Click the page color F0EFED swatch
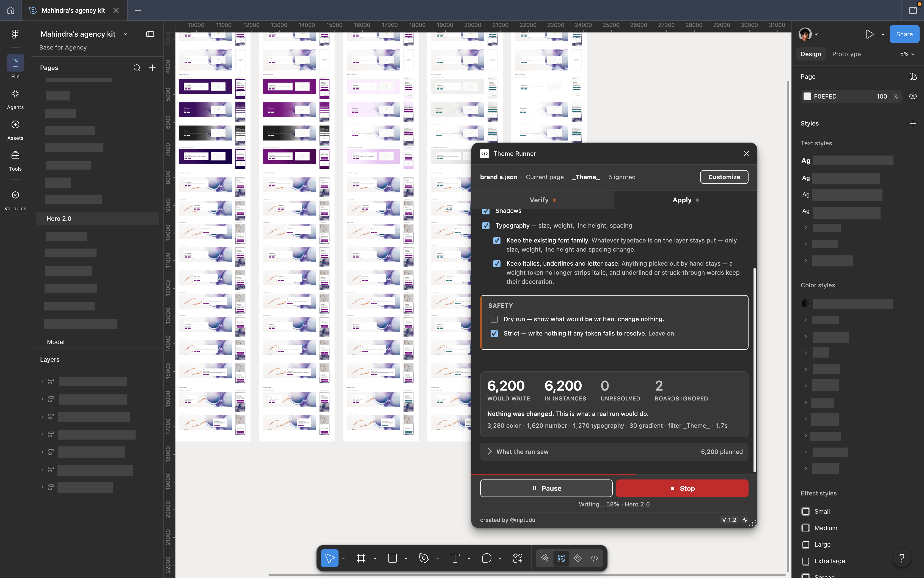 click(x=807, y=96)
